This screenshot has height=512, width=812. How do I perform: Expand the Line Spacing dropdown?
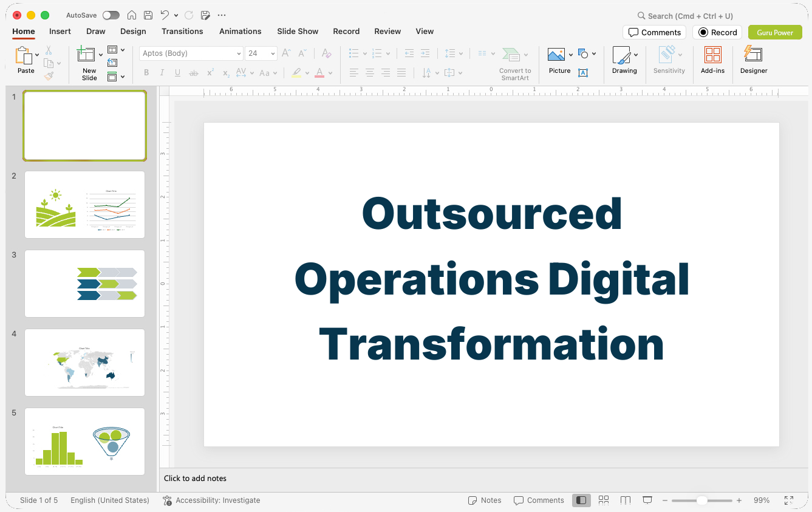pos(454,53)
